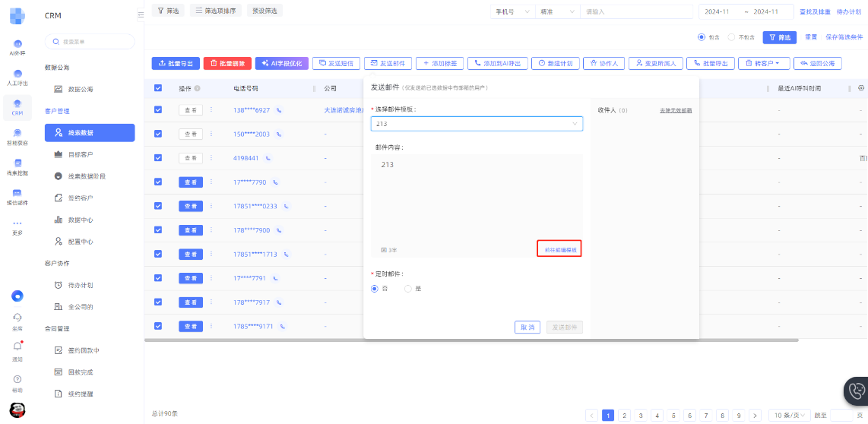Click the 通知 bell icon
The width and height of the screenshot is (868, 424).
pyautogui.click(x=17, y=347)
